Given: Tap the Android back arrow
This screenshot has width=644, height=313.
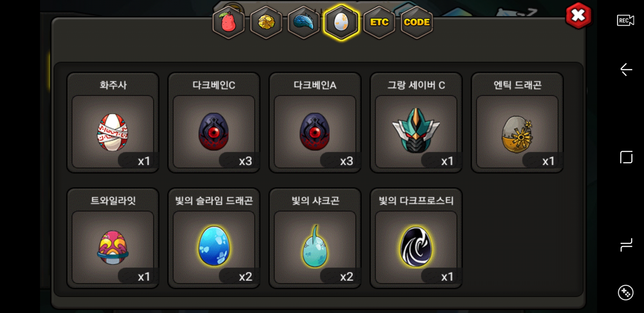Looking at the screenshot, I should 626,70.
